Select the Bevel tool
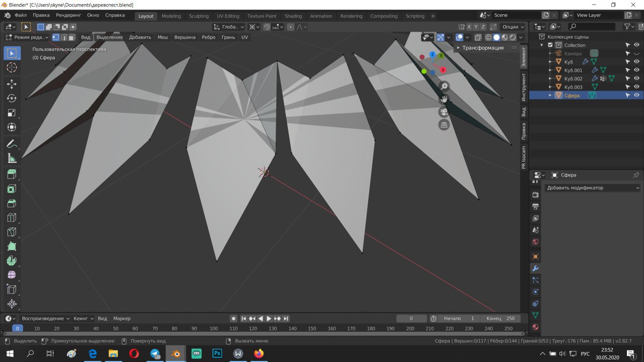 (x=12, y=204)
